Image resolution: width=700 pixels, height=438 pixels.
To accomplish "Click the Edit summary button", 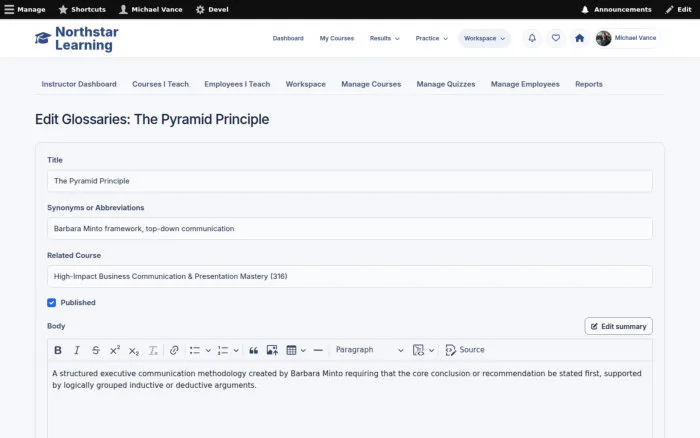I will click(x=618, y=326).
